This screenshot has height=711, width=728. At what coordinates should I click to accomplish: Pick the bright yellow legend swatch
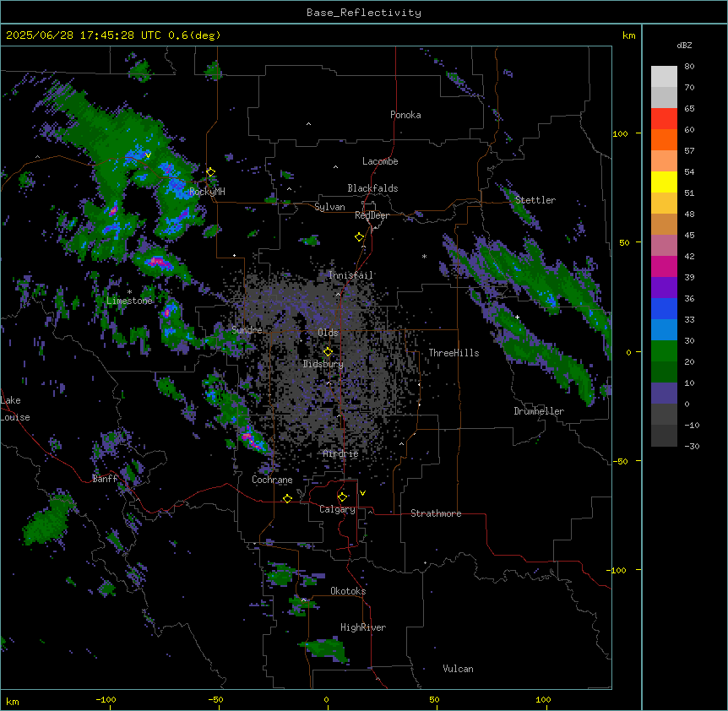(664, 182)
